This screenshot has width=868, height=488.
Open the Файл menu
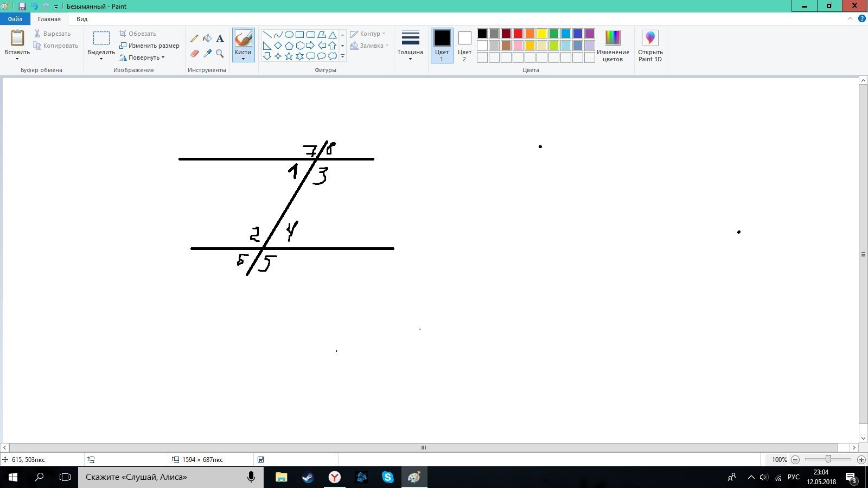(x=15, y=19)
